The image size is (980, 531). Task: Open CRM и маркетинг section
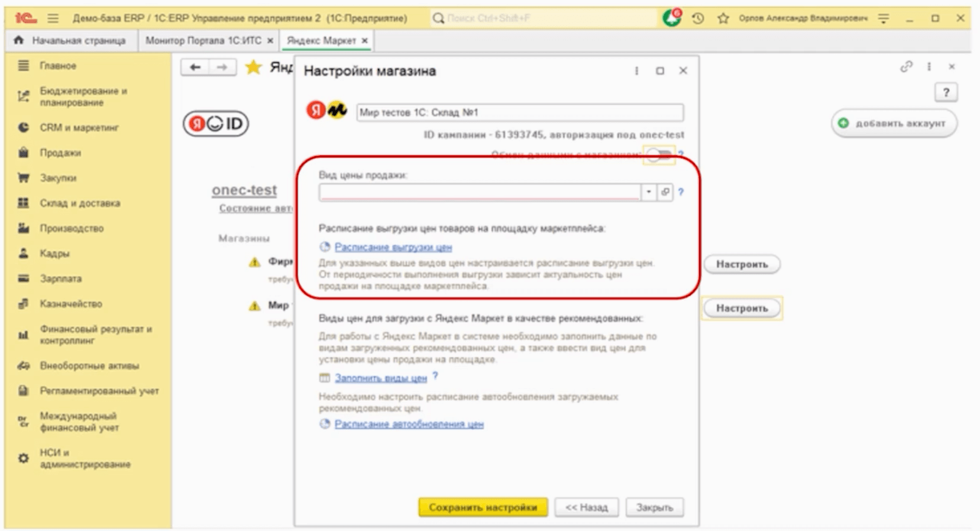pos(79,127)
